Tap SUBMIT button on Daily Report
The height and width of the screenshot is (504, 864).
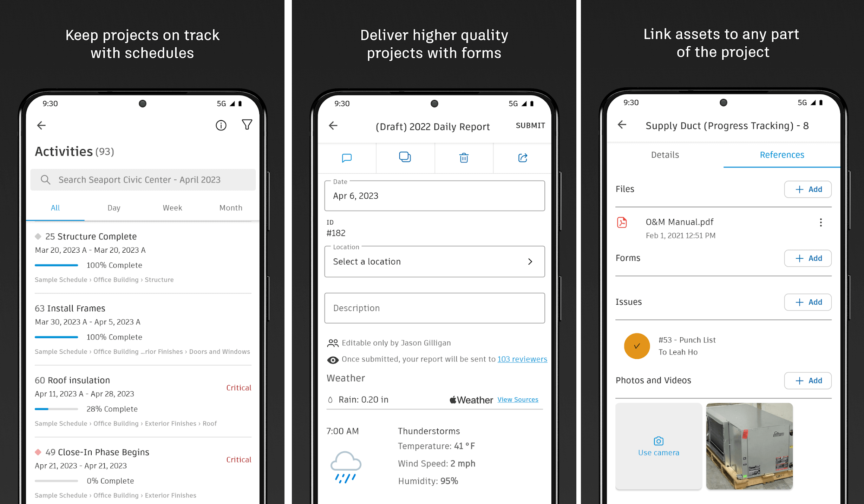[x=530, y=125]
